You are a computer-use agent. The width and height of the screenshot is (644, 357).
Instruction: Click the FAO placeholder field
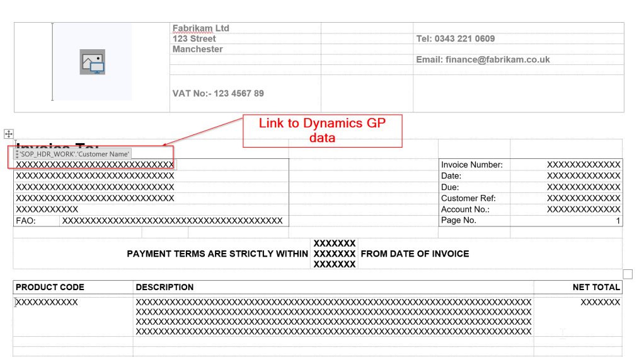pyautogui.click(x=171, y=221)
